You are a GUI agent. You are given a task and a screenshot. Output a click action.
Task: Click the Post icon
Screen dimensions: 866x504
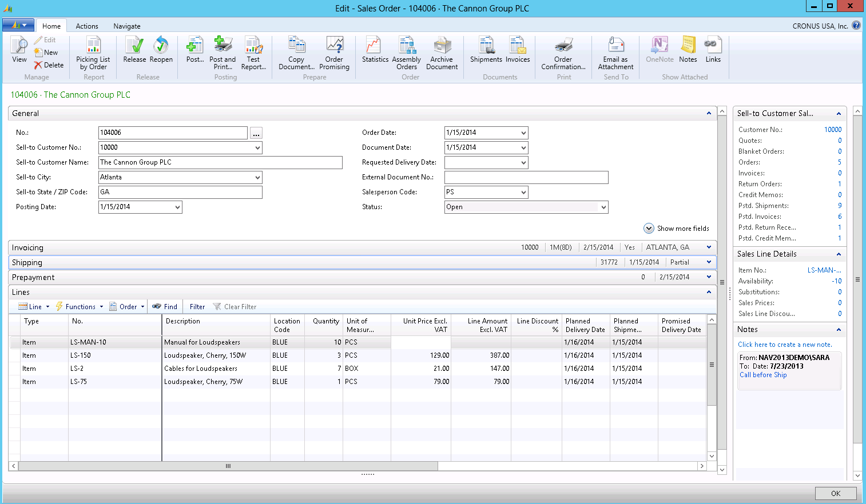[x=195, y=50]
